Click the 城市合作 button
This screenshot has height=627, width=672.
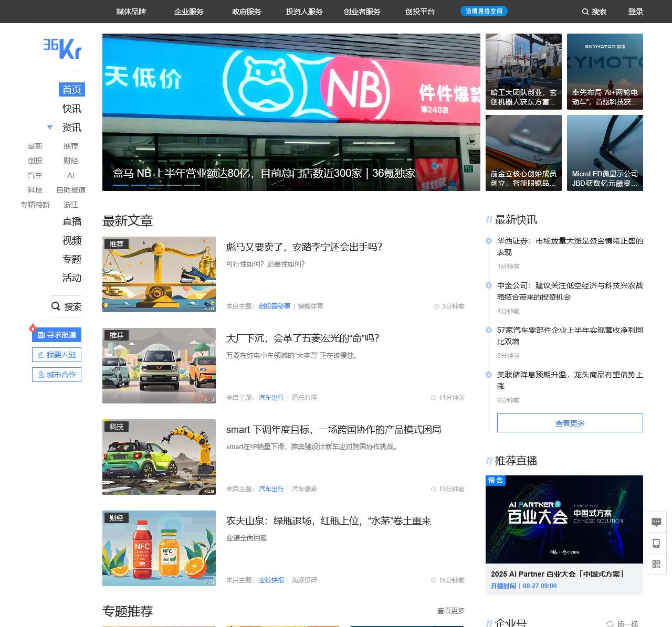(x=57, y=375)
